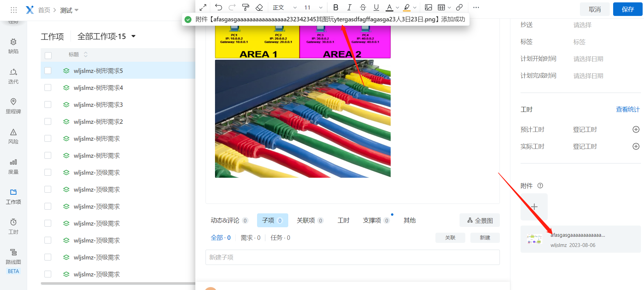The height and width of the screenshot is (290, 644).
Task: Add 实际工时 with plus icon
Action: click(636, 146)
